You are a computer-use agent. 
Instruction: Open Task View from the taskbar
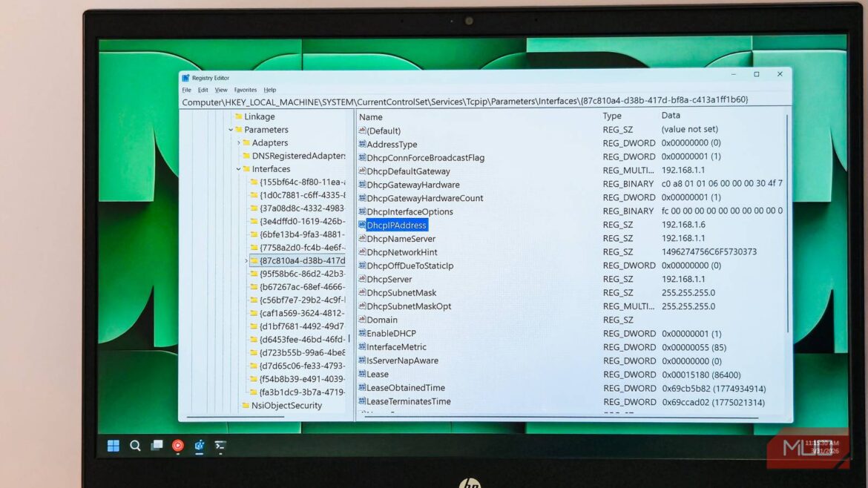coord(157,445)
